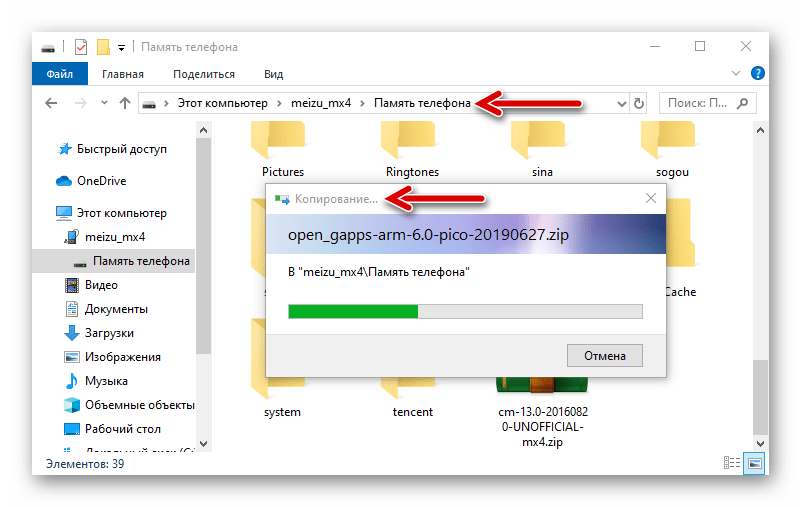The height and width of the screenshot is (507, 801).
Task: Go up one folder level arrow
Action: click(x=125, y=103)
